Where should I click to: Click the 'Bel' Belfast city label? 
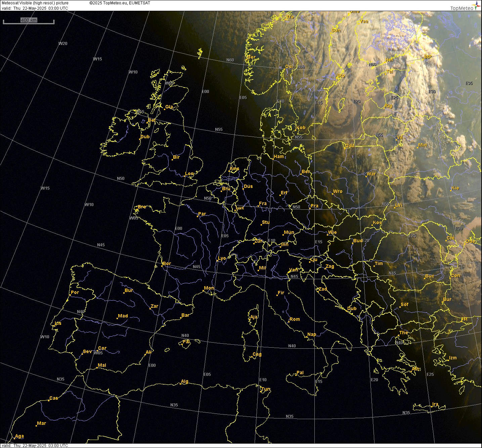coord(151,120)
